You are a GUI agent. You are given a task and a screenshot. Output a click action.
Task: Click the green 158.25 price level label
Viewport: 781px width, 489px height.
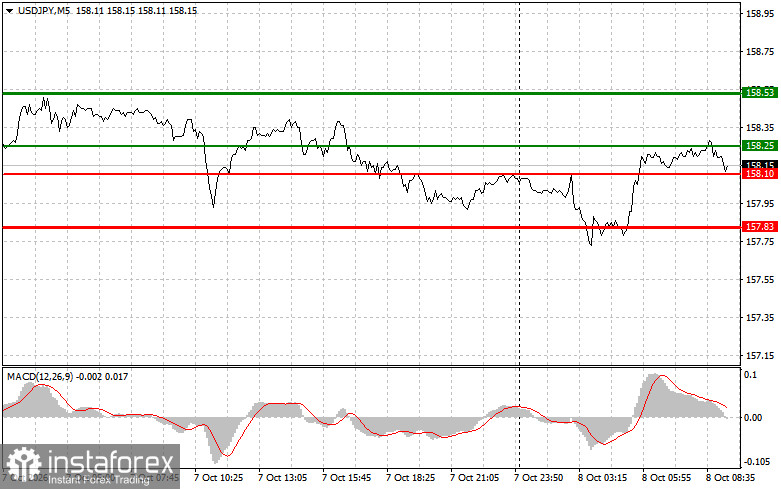click(x=760, y=145)
